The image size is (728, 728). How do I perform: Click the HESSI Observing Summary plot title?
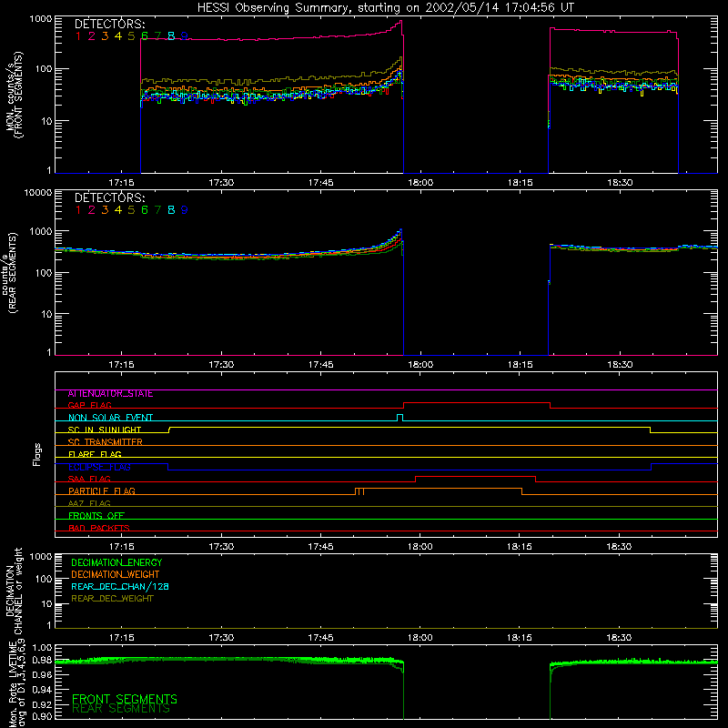[x=386, y=8]
